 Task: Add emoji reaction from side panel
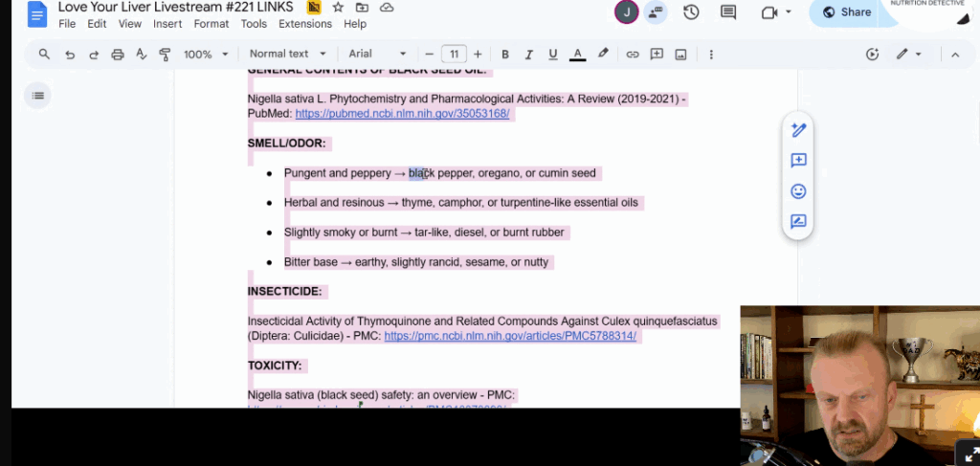tap(798, 191)
